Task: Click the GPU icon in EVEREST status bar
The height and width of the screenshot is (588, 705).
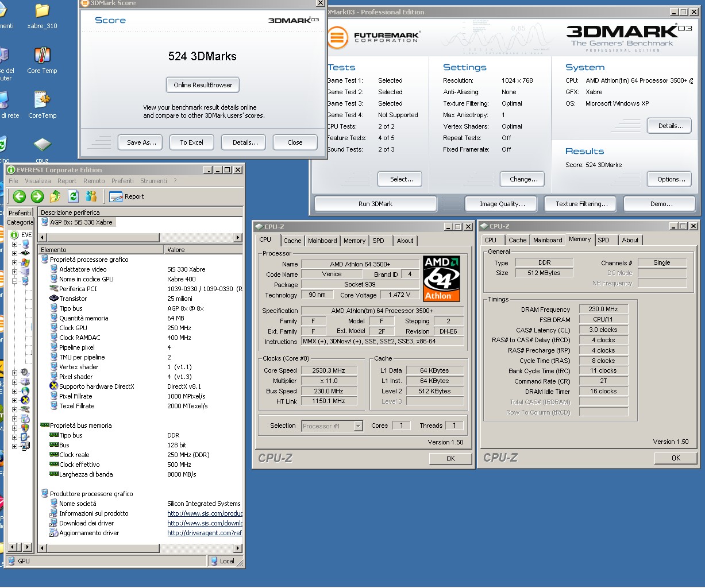Action: pos(13,561)
